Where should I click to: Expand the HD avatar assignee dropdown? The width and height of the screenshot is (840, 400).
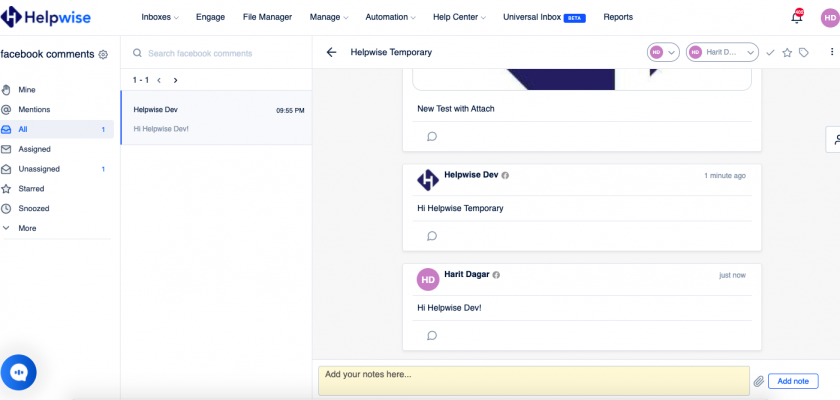[x=663, y=52]
